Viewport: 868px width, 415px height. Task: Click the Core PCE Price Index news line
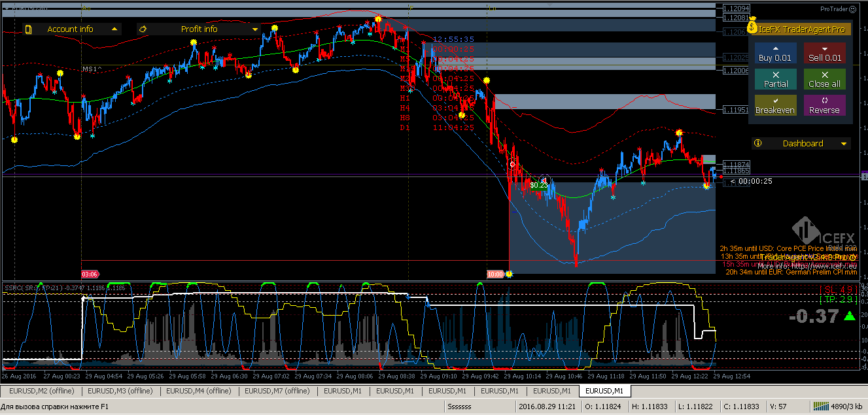tap(788, 248)
